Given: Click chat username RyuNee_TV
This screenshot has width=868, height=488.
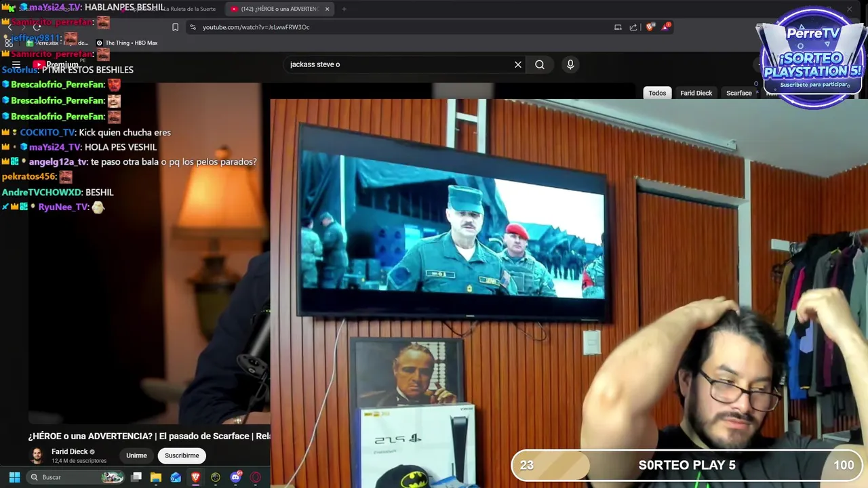Looking at the screenshot, I should 63,207.
